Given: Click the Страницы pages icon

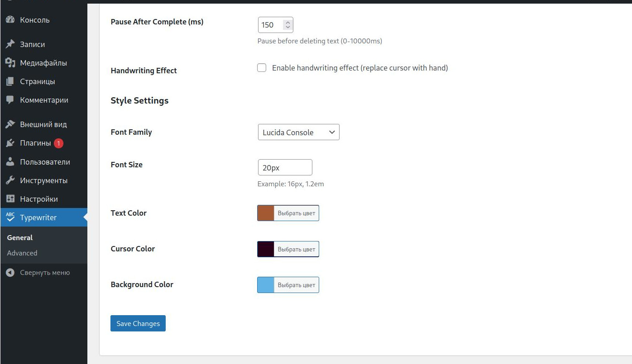Looking at the screenshot, I should pyautogui.click(x=10, y=81).
